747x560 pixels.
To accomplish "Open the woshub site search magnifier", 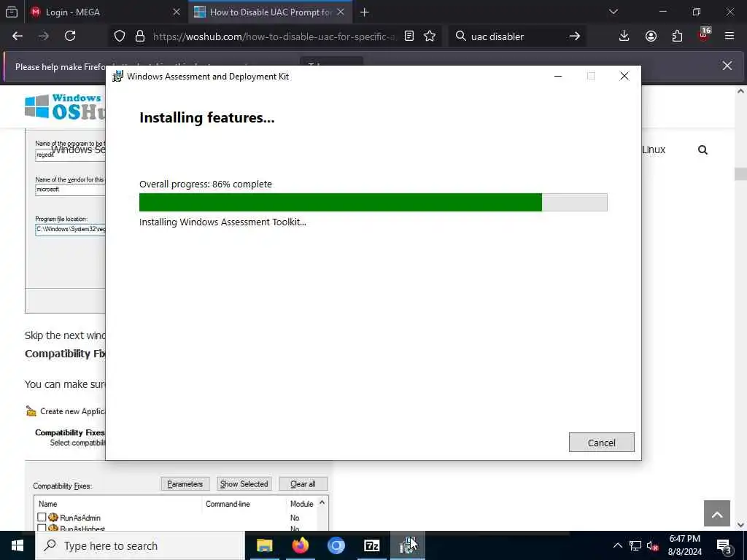I will (x=703, y=150).
